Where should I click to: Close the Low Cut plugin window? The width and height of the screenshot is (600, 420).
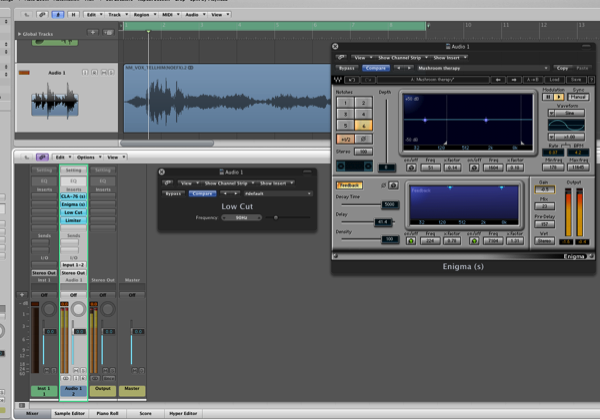pos(163,172)
